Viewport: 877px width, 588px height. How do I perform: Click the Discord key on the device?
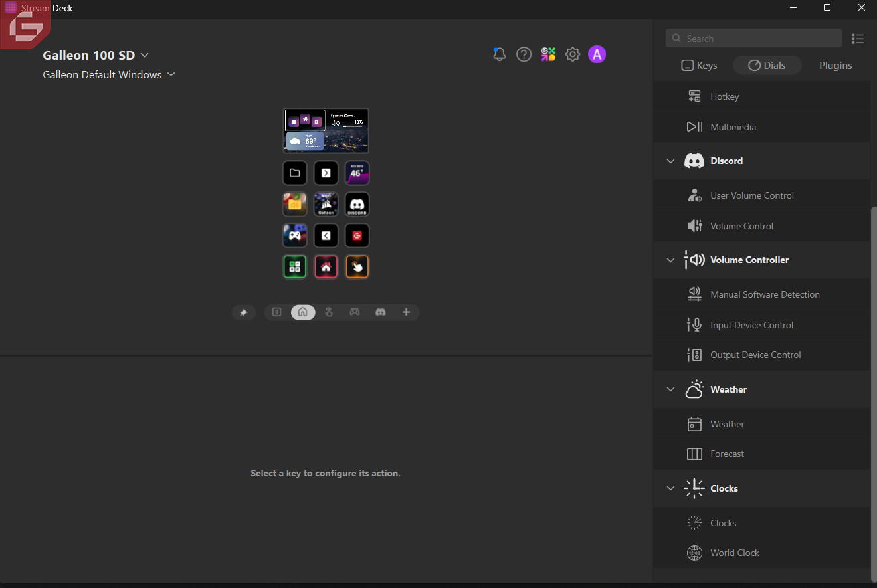pos(357,205)
